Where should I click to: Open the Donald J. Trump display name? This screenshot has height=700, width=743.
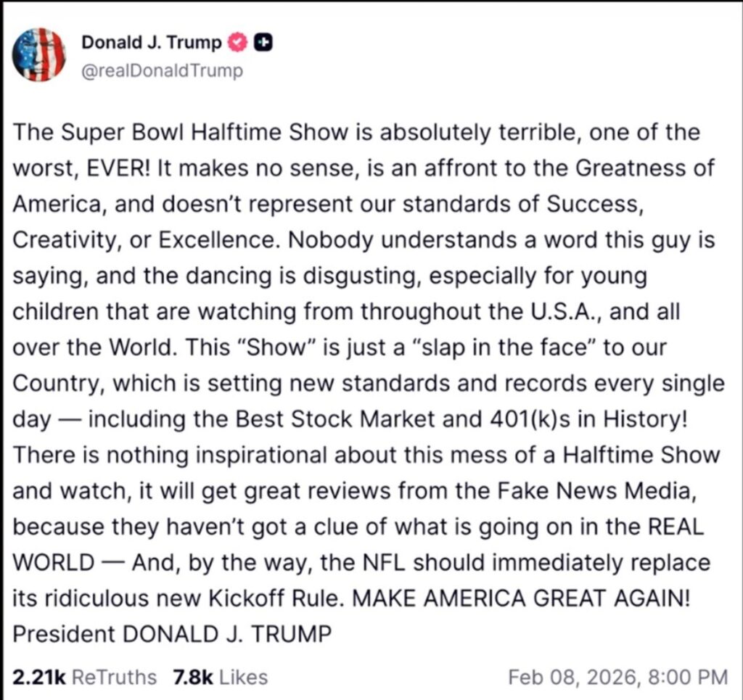click(151, 43)
